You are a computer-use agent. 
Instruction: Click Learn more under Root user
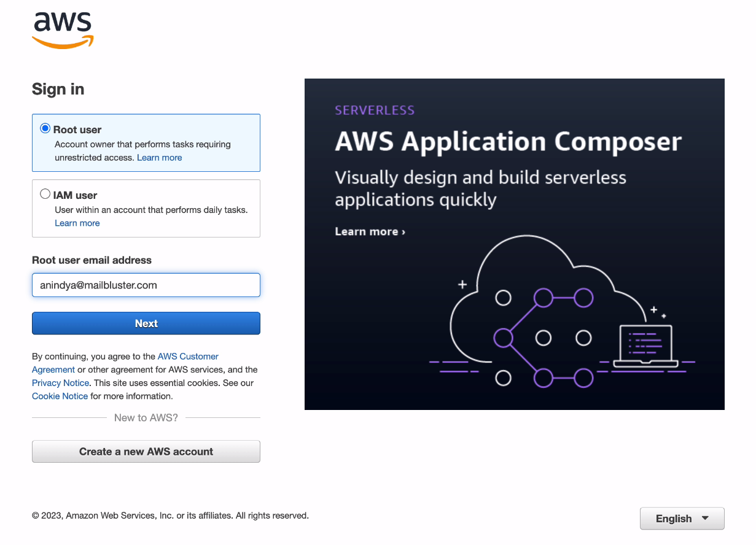(x=159, y=157)
